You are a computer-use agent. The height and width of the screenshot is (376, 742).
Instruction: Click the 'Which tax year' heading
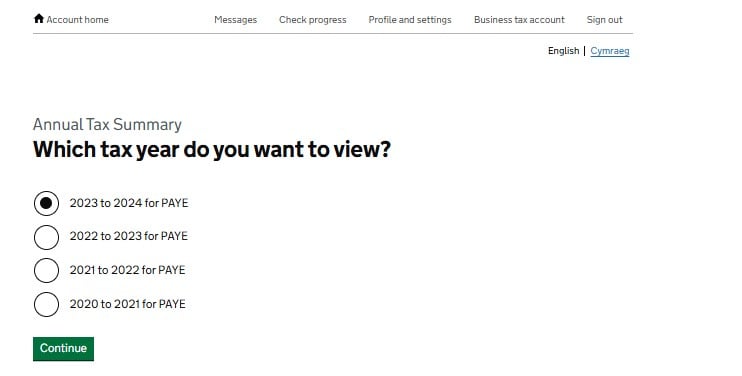coord(212,150)
